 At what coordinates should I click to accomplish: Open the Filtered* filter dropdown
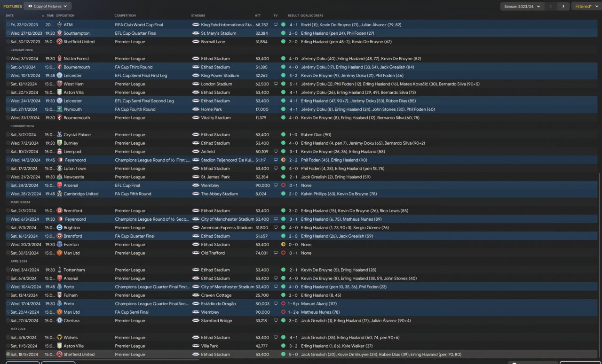[586, 6]
